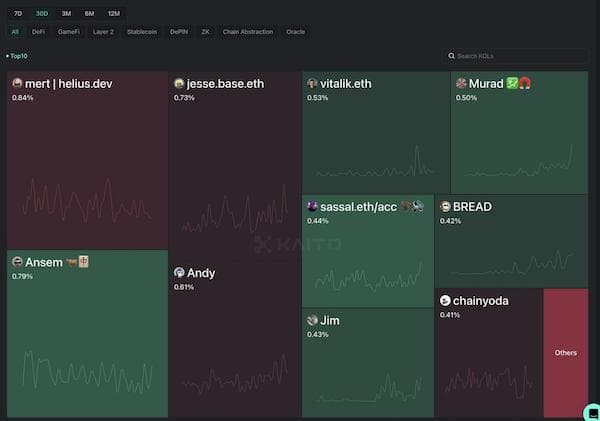Open vitalik.eth avatar icon
The height and width of the screenshot is (421, 600).
click(312, 83)
